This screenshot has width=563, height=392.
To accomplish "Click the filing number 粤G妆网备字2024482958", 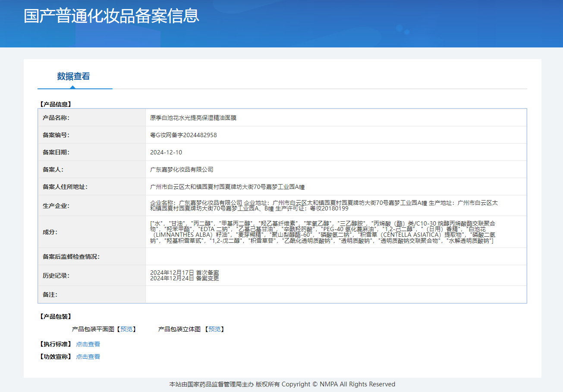I will coord(183,135).
